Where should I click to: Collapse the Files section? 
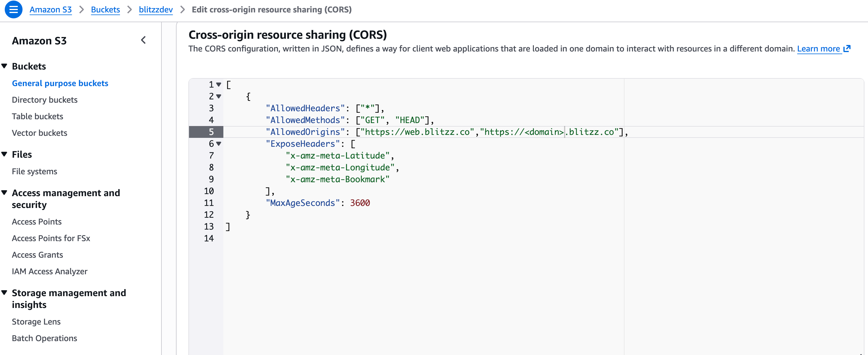[x=4, y=154]
